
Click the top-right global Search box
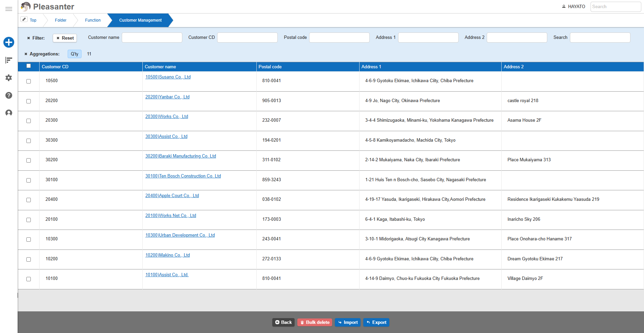point(616,7)
